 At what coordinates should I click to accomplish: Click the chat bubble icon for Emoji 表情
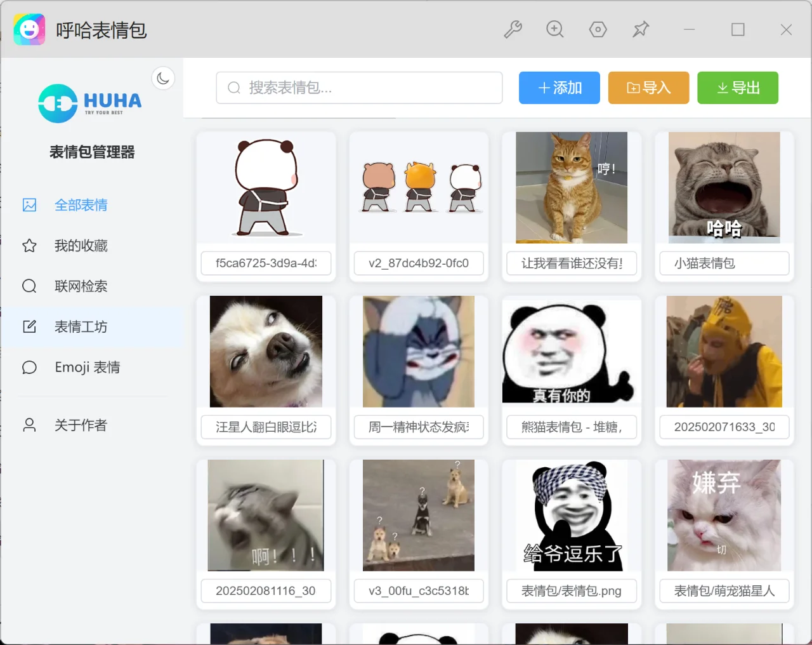pos(29,367)
